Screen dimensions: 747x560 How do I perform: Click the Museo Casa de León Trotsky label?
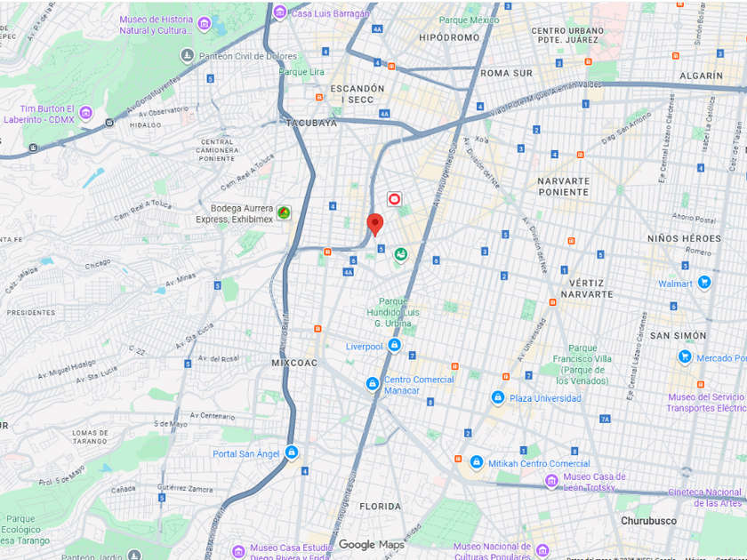[594, 482]
